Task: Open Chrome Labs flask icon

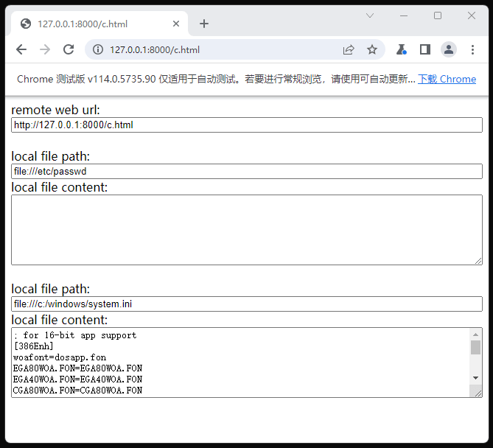Action: pos(401,49)
